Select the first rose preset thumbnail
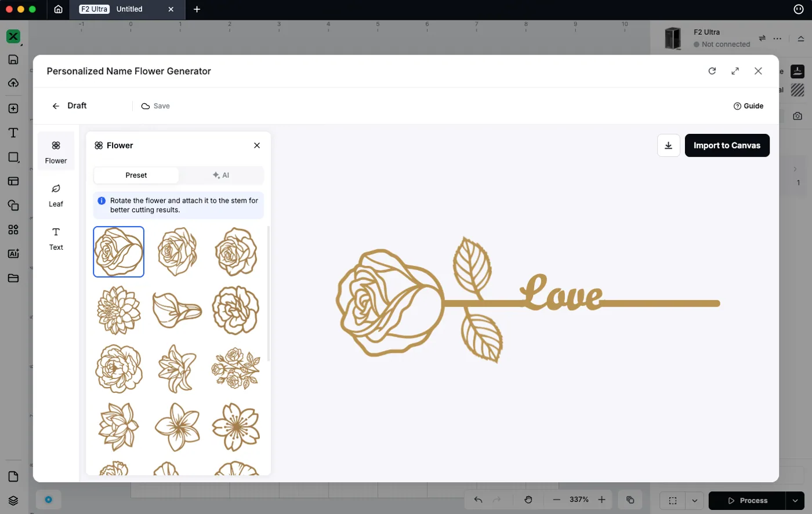Screen dimensions: 812x514 click(x=119, y=252)
